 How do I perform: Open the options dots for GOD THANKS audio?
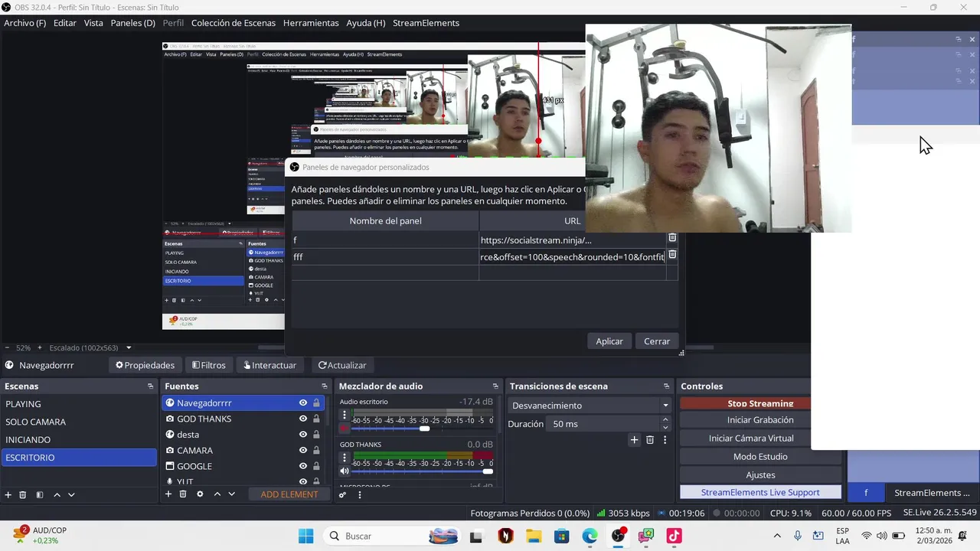(x=345, y=458)
